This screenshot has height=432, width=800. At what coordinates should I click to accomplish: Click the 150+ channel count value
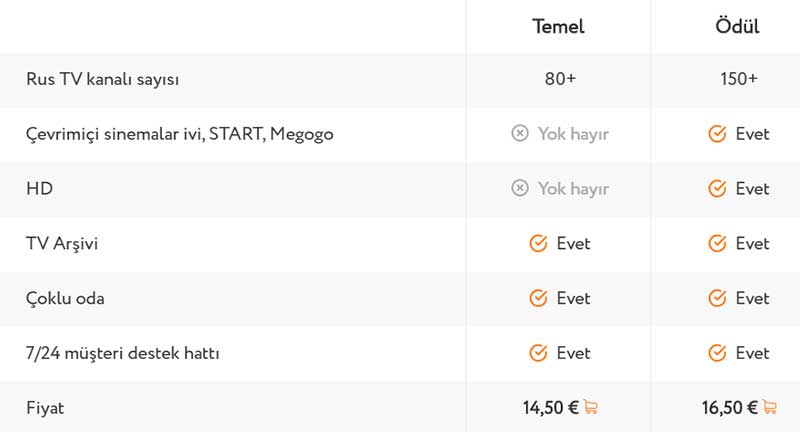[x=739, y=79]
